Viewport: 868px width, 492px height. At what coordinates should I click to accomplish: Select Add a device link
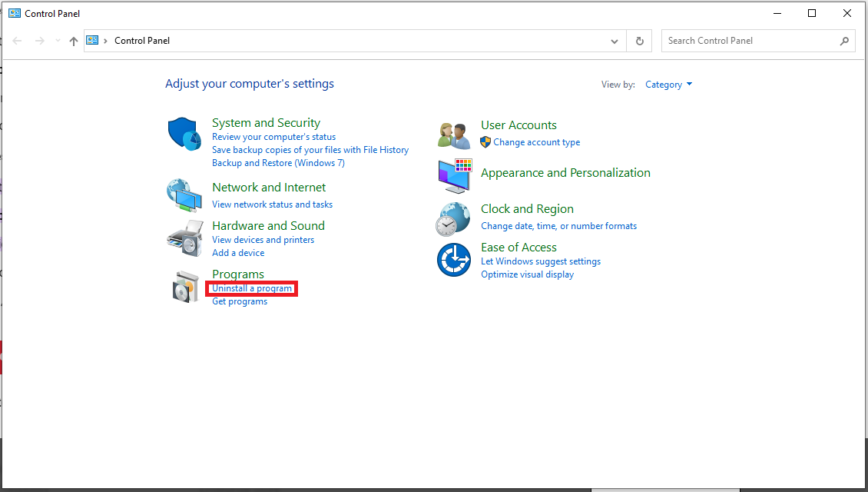(238, 253)
